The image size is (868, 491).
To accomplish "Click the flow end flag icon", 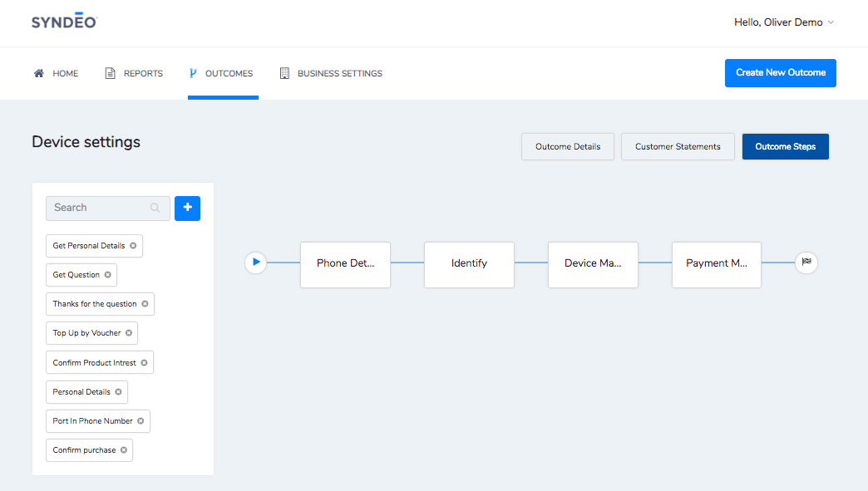I will click(x=806, y=262).
